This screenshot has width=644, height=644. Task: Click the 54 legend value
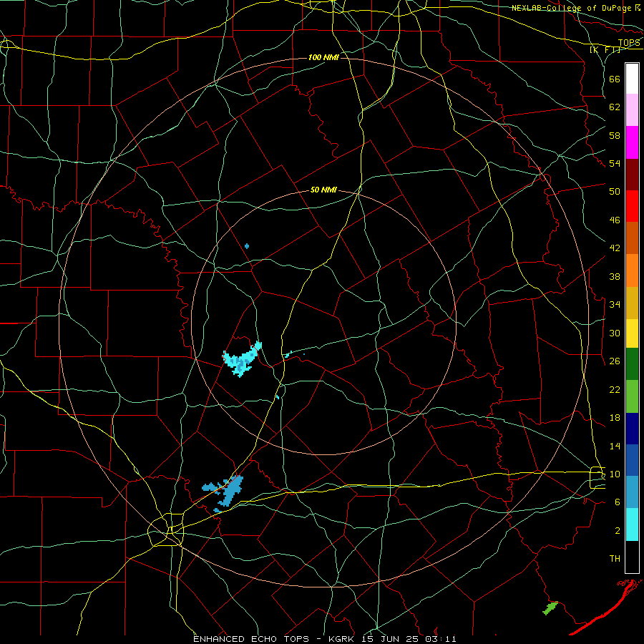(615, 163)
